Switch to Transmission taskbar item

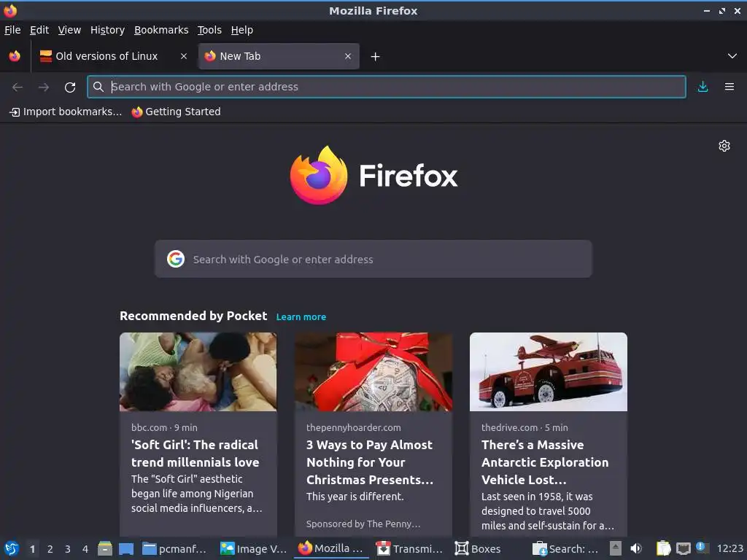tap(410, 549)
